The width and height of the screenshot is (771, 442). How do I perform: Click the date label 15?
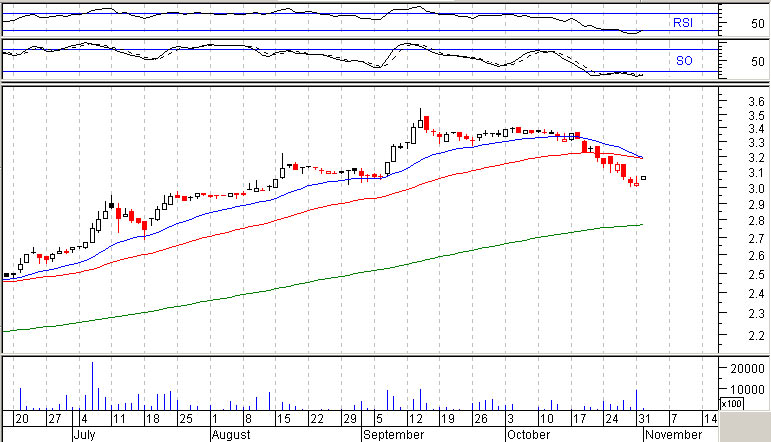(x=283, y=419)
